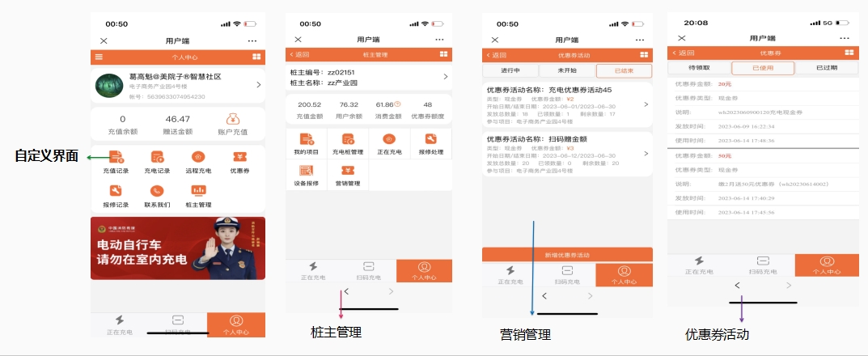Image resolution: width=868 pixels, height=356 pixels.
Task: Tap the 账户充值 money bag icon
Action: click(233, 119)
